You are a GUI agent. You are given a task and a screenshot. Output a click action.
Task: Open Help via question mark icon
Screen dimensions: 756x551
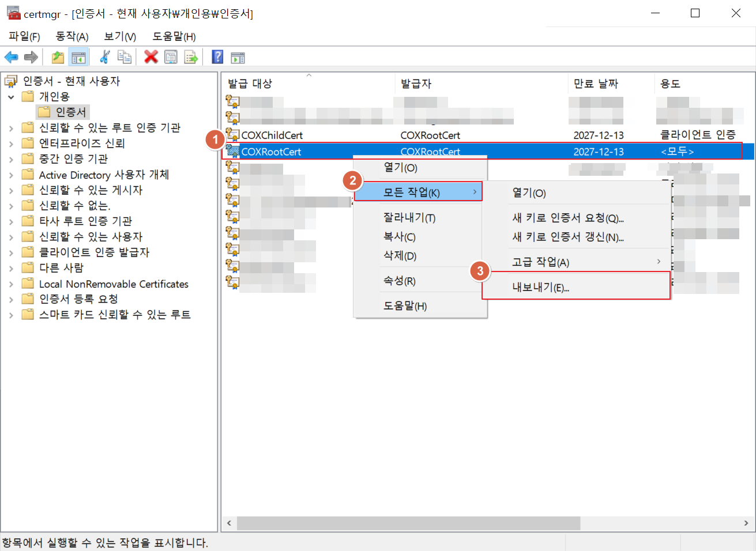pyautogui.click(x=217, y=57)
